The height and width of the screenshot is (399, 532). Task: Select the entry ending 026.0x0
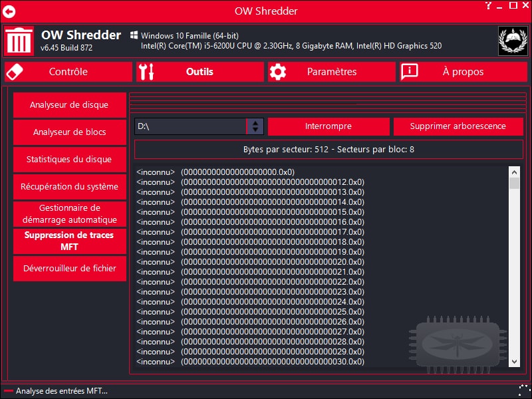tap(251, 322)
